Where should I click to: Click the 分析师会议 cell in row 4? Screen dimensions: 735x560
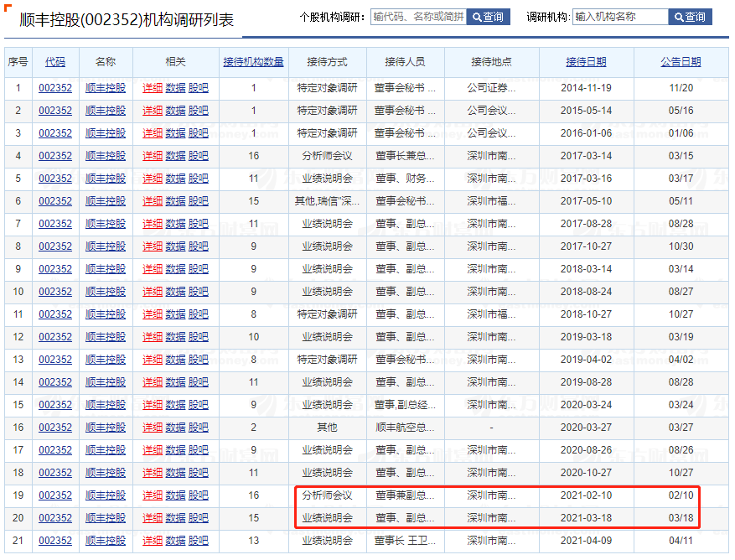(327, 156)
